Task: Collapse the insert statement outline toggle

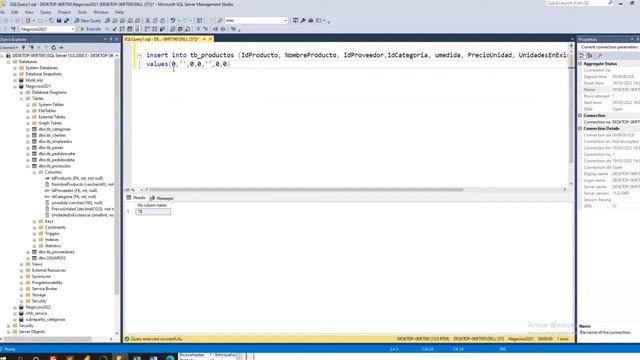Action: point(140,55)
